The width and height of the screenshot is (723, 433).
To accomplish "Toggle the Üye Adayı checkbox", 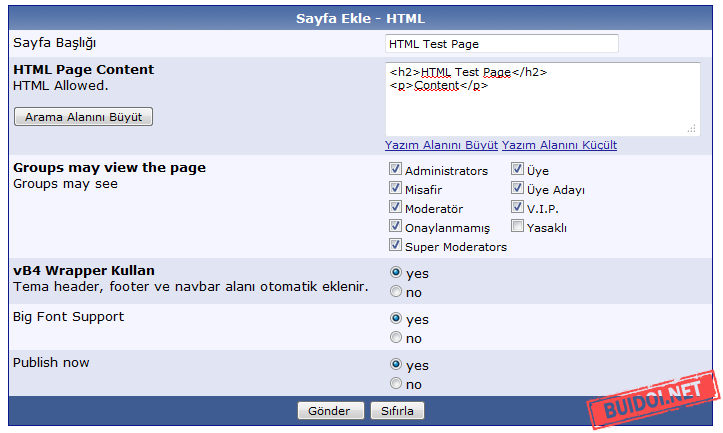I will [x=518, y=189].
